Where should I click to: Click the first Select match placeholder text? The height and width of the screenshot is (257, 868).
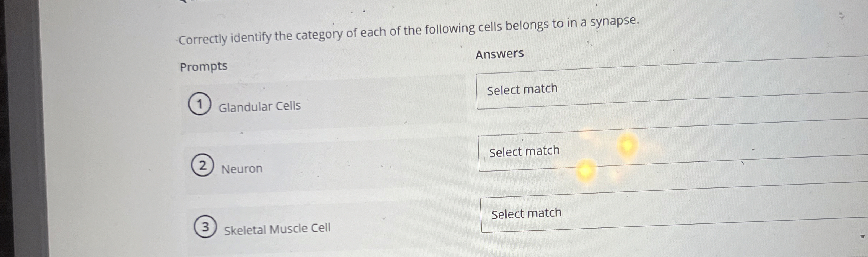click(522, 89)
